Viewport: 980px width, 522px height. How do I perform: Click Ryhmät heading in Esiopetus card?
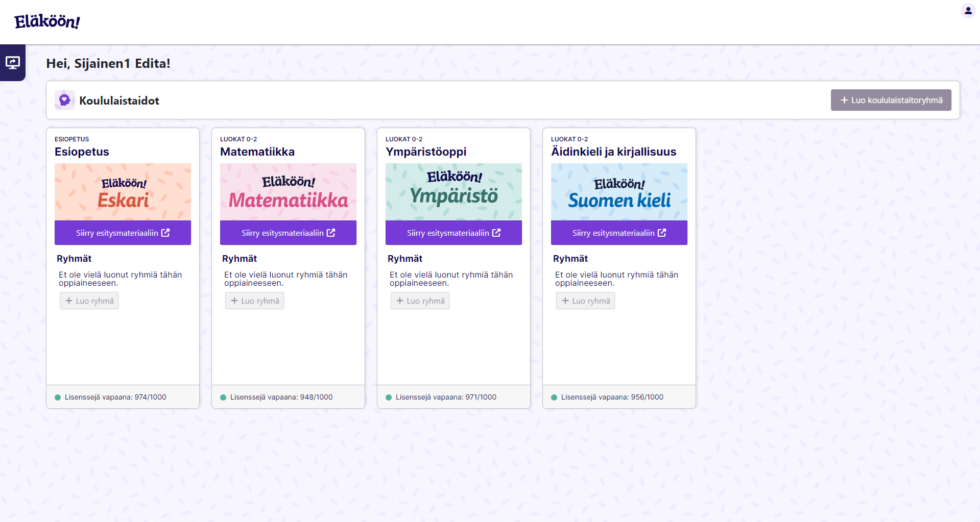[x=74, y=259]
